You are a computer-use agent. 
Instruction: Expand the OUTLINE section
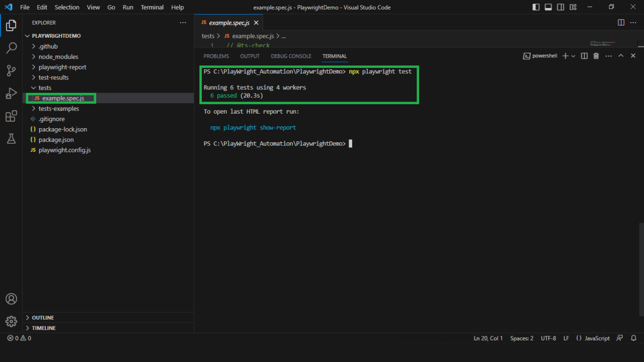coord(43,318)
